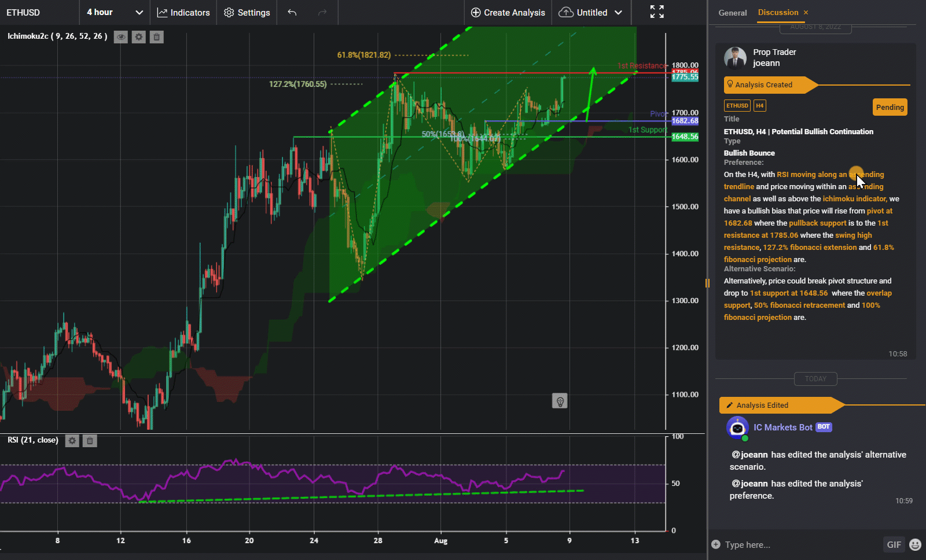Close the Discussion tab
Viewport: 926px width, 560px height.
[806, 12]
